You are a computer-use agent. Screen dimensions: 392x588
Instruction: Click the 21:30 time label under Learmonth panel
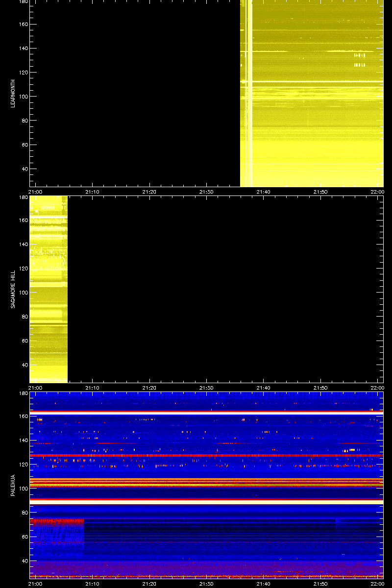click(x=206, y=192)
